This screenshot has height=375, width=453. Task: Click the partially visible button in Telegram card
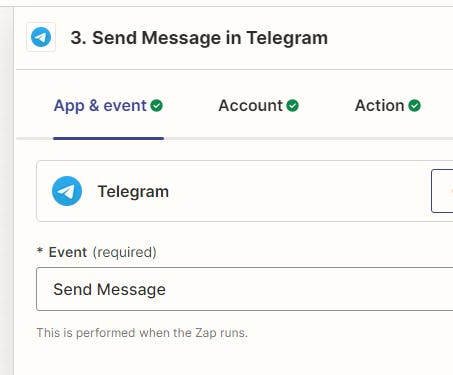442,191
